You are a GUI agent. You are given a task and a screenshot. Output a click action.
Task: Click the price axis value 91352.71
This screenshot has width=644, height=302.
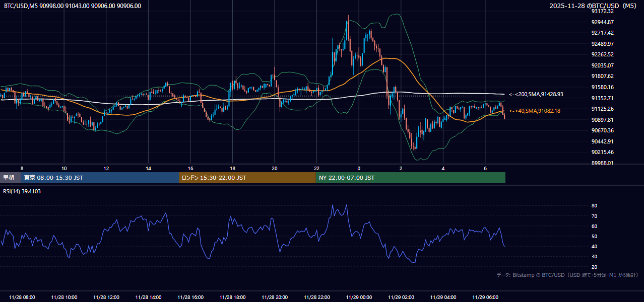[x=603, y=98]
